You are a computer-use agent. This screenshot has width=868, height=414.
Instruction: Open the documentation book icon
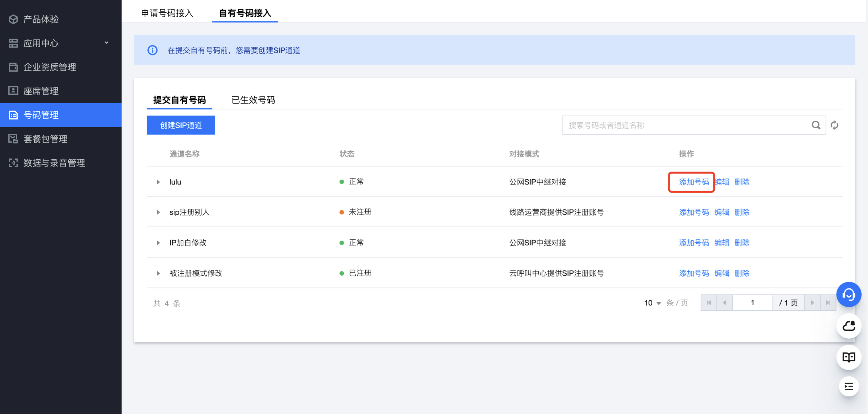click(849, 357)
